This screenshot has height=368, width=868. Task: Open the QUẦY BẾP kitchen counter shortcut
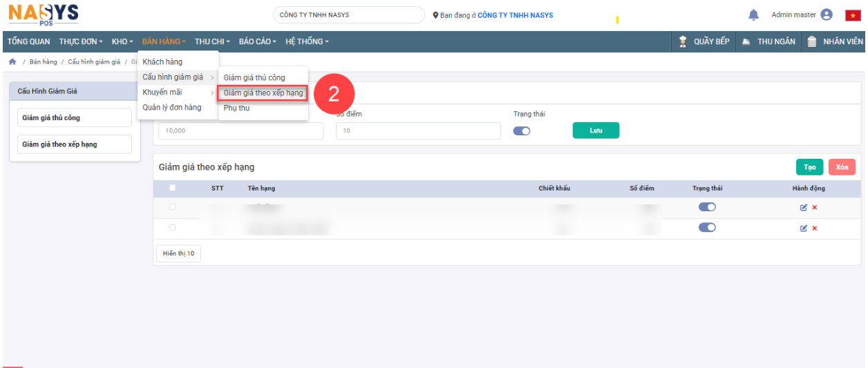(x=704, y=41)
